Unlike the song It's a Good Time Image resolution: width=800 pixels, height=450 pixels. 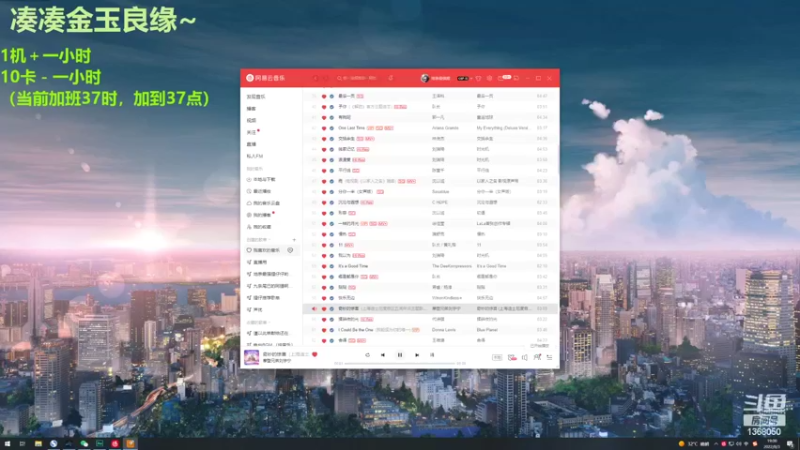point(324,266)
